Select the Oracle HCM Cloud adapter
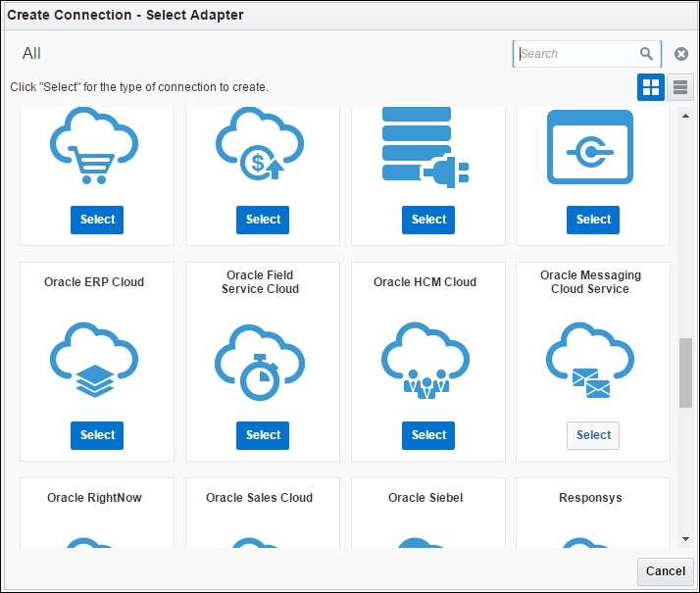 click(x=428, y=435)
